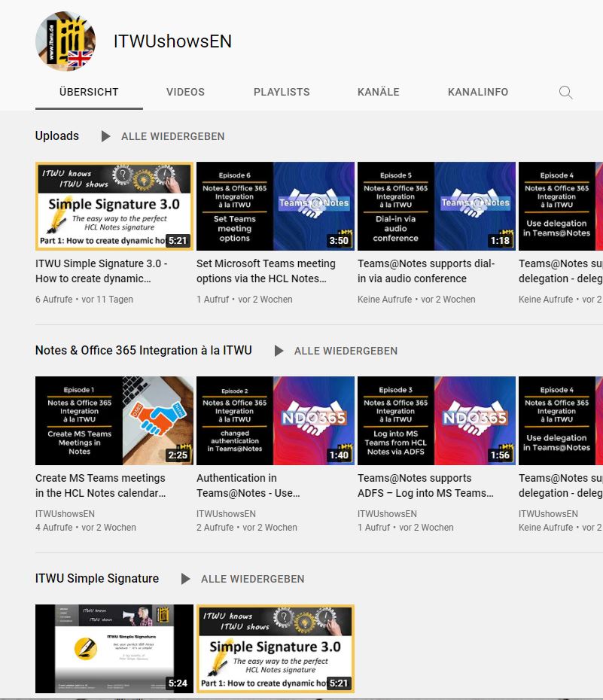Click '1 Aufruf • vor 2 Wochen' under Set Microsoft Teams video
603x700 pixels.
pos(245,299)
